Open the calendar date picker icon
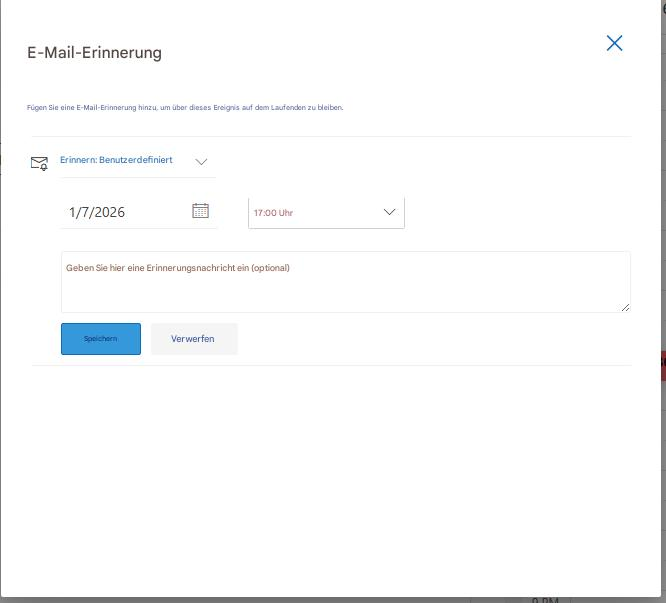The height and width of the screenshot is (603, 666). tap(200, 211)
